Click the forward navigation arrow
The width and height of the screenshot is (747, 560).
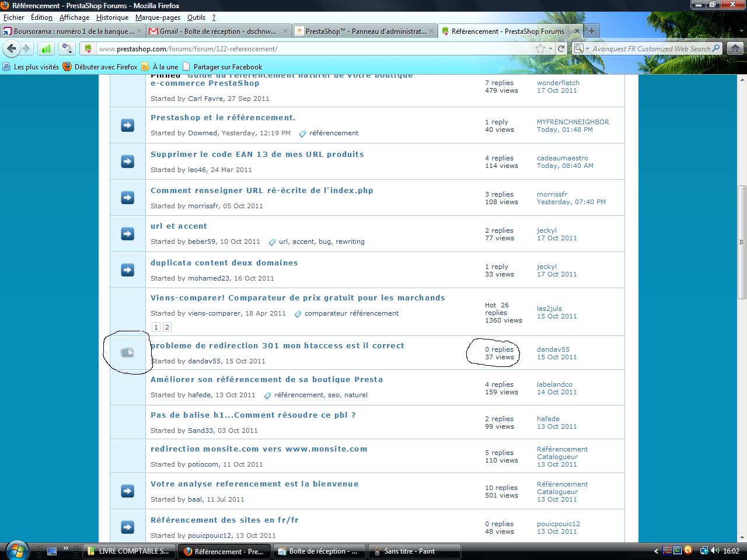(26, 48)
